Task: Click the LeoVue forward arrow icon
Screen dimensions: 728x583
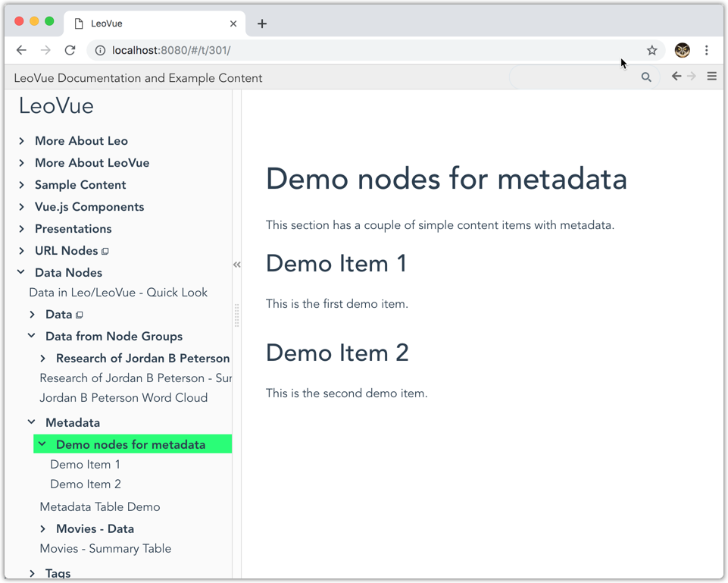Action: pyautogui.click(x=692, y=77)
